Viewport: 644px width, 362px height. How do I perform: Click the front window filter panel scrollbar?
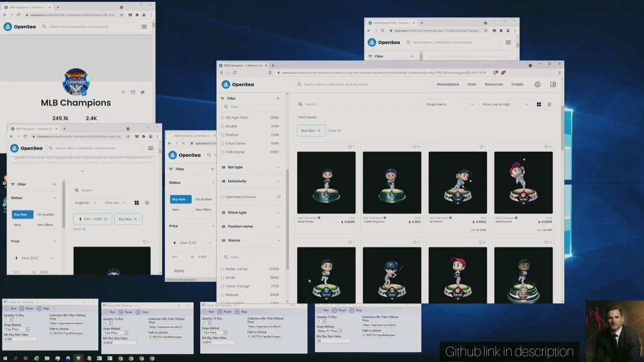(x=287, y=219)
